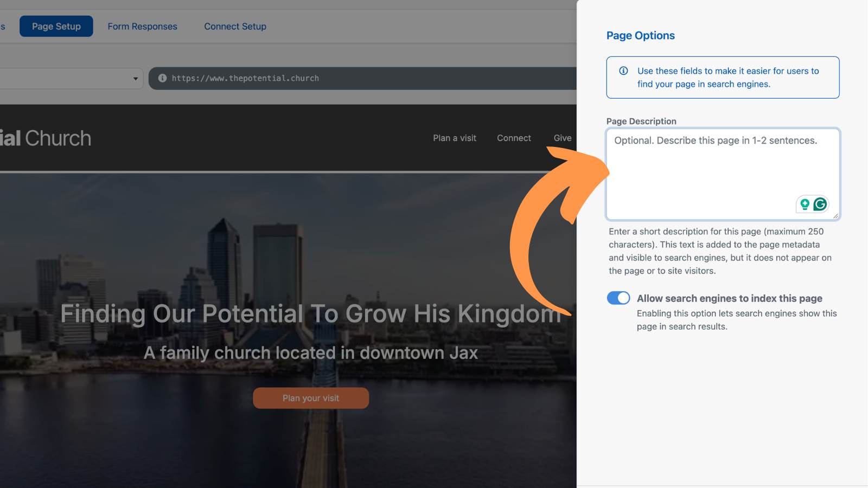The image size is (868, 488).
Task: Click the green lightbulb suggestion icon
Action: (805, 204)
